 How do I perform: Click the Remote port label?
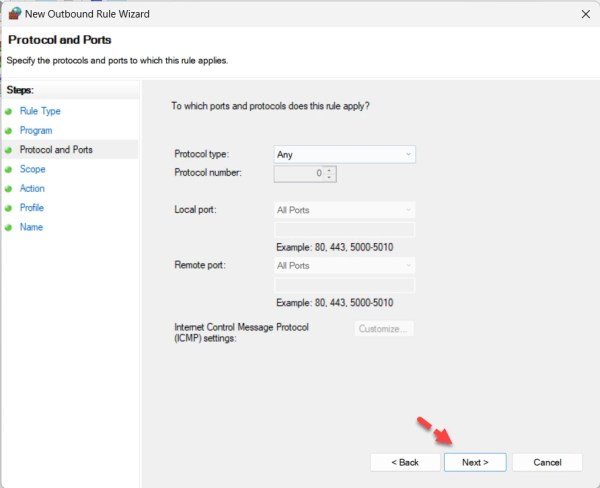(x=200, y=265)
